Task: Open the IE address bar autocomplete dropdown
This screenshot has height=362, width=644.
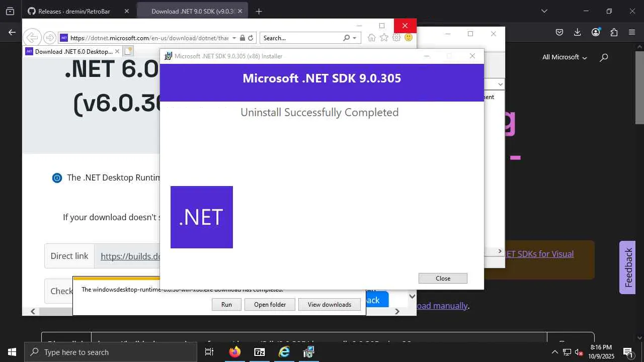Action: (234, 38)
